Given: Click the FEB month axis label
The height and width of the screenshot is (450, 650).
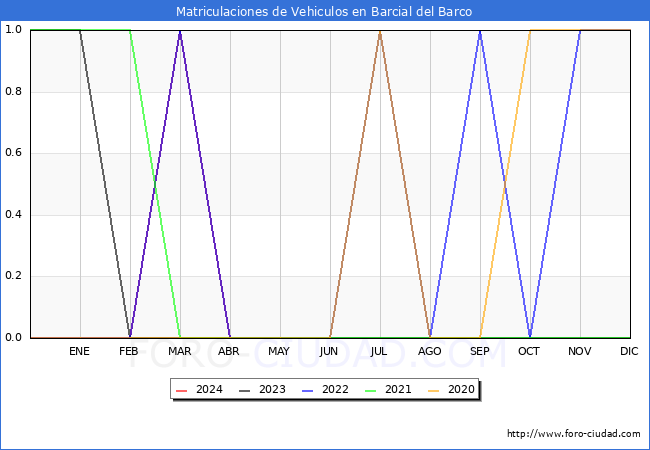Looking at the screenshot, I should (x=129, y=351).
